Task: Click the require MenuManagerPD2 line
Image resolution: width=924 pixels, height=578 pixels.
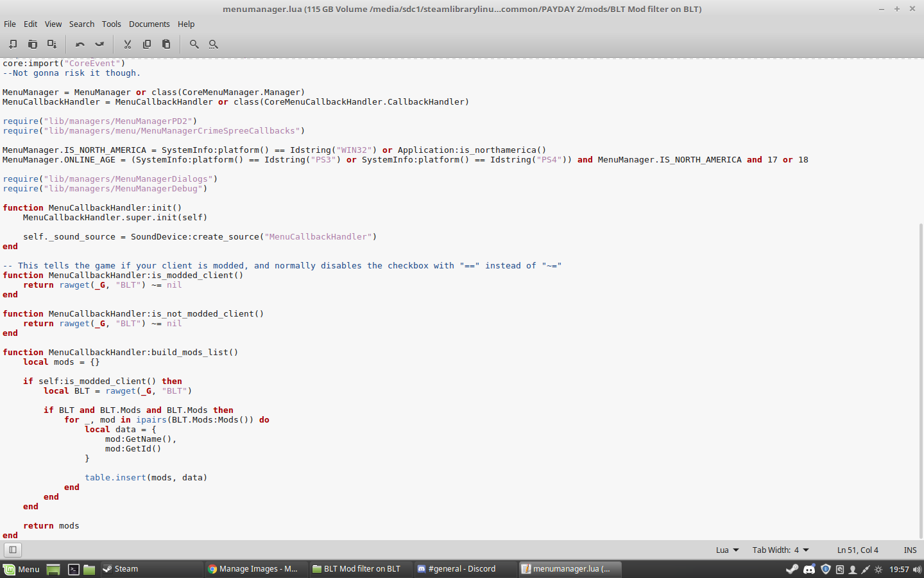Action: (100, 121)
